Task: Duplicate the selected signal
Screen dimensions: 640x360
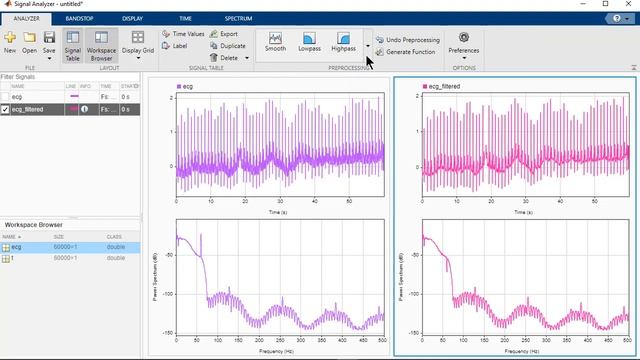Action: tap(228, 46)
